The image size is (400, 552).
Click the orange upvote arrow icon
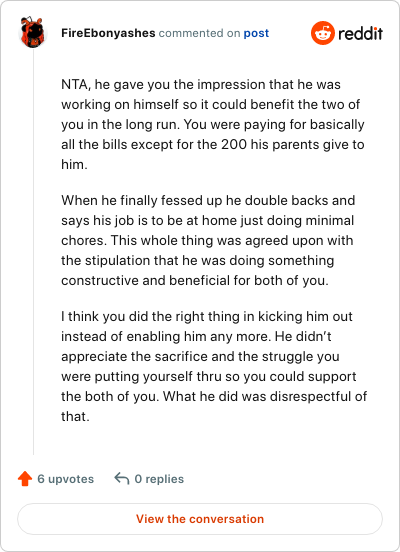tap(25, 479)
